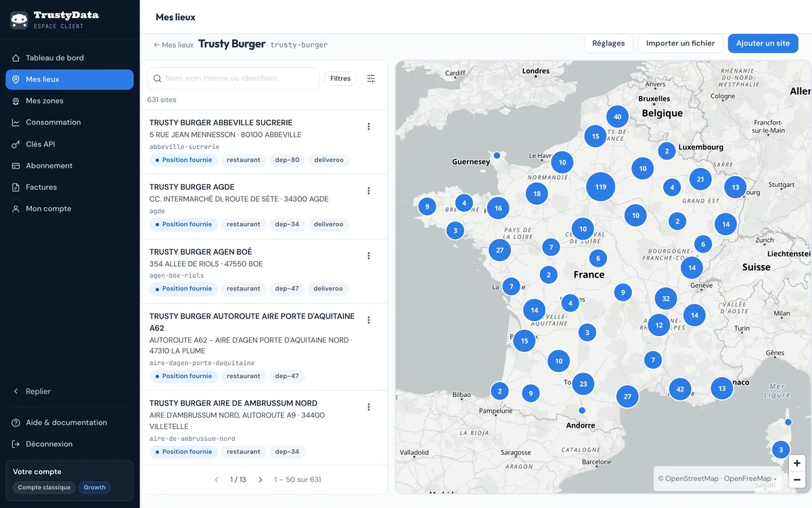Zoom out on the map

(x=797, y=480)
